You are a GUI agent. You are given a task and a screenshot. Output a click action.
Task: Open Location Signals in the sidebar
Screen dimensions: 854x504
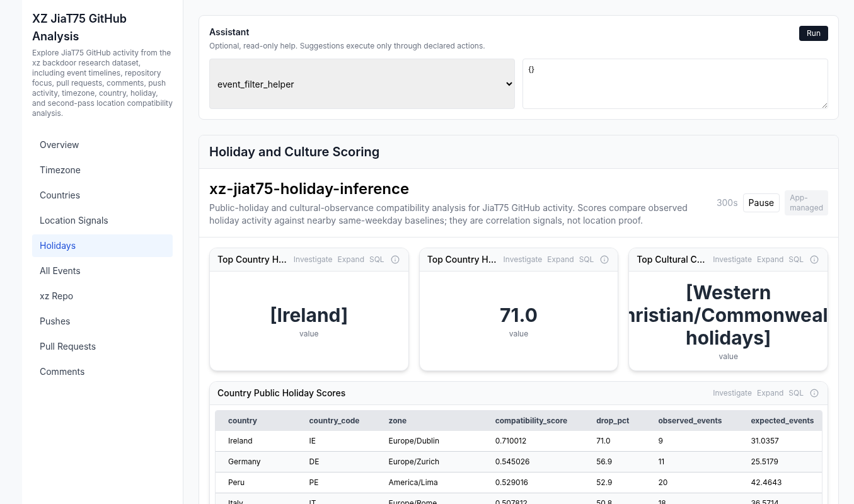coord(102,220)
